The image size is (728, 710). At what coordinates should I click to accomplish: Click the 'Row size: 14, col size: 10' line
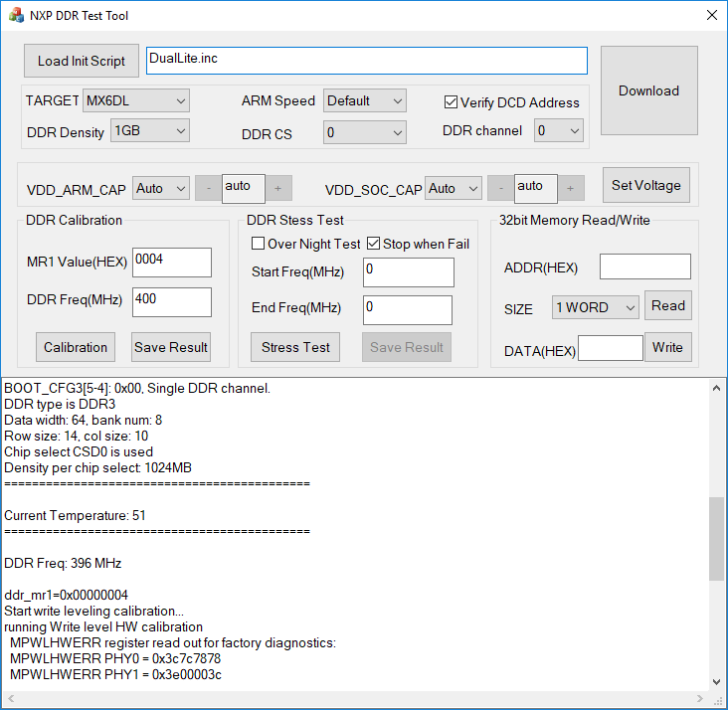click(77, 436)
